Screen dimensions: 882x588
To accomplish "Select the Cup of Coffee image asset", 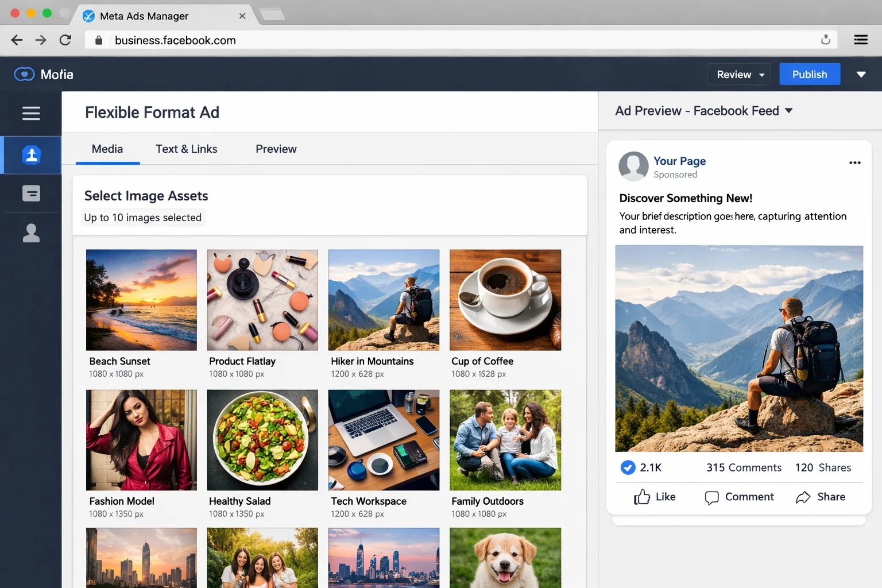I will 505,300.
